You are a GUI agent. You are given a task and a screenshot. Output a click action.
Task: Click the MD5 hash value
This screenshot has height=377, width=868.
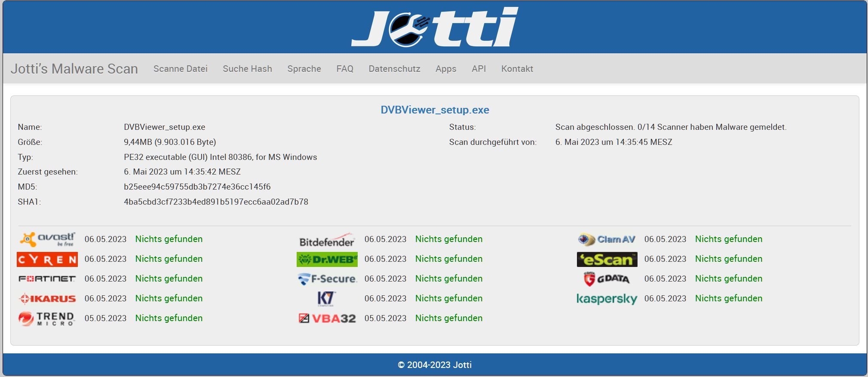(197, 187)
